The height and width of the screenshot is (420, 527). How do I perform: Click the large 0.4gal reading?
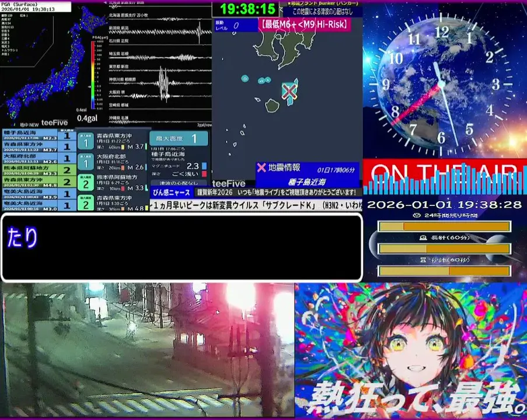(87, 118)
